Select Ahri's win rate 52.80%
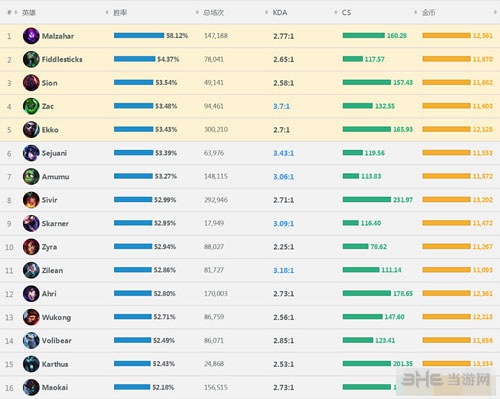This screenshot has height=399, width=500. (164, 293)
